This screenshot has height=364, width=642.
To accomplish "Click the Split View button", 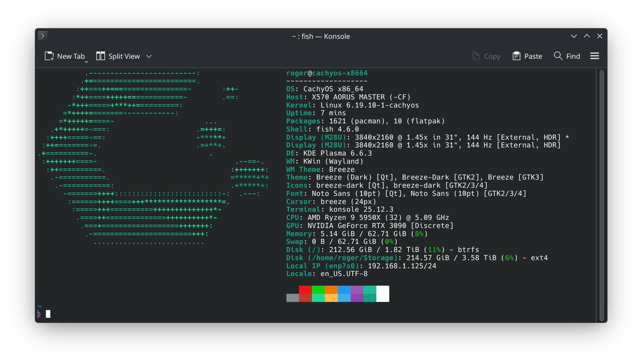I will (x=118, y=56).
